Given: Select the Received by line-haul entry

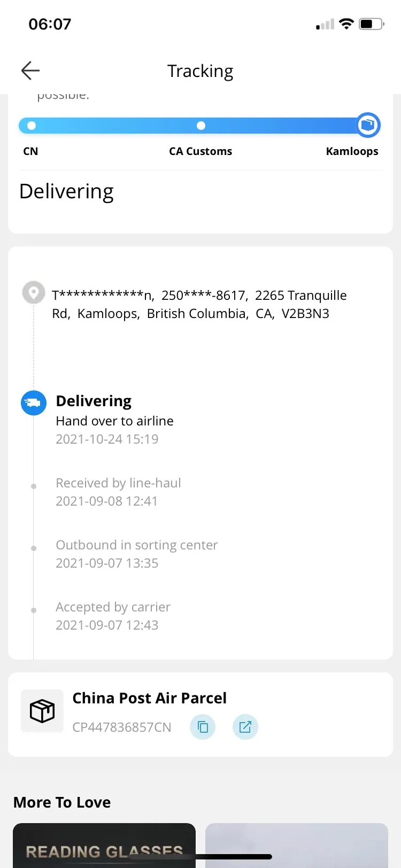Looking at the screenshot, I should 118,483.
